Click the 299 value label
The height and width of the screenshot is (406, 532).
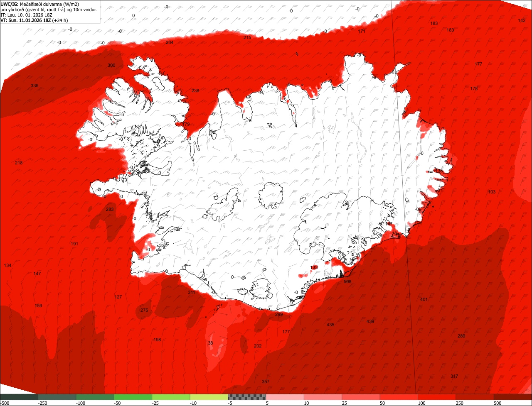[x=279, y=314]
